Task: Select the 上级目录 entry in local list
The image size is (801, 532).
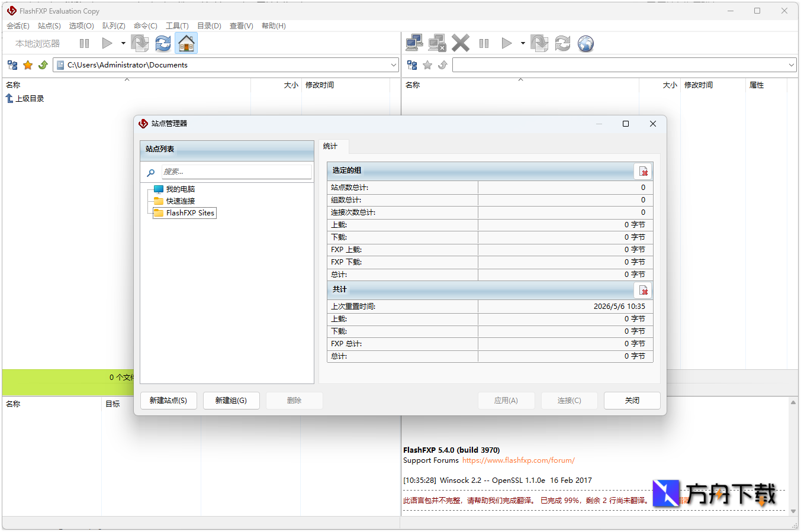Action: (25, 99)
